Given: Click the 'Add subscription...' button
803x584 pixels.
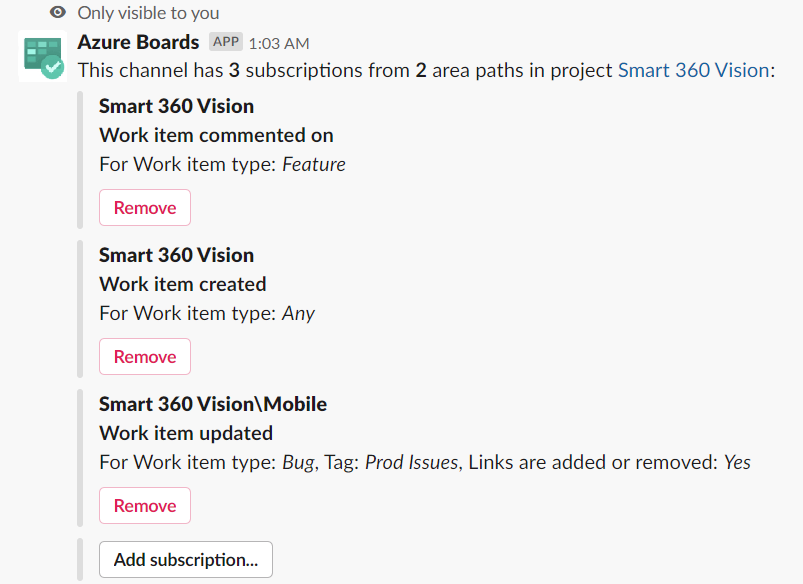Looking at the screenshot, I should [185, 559].
